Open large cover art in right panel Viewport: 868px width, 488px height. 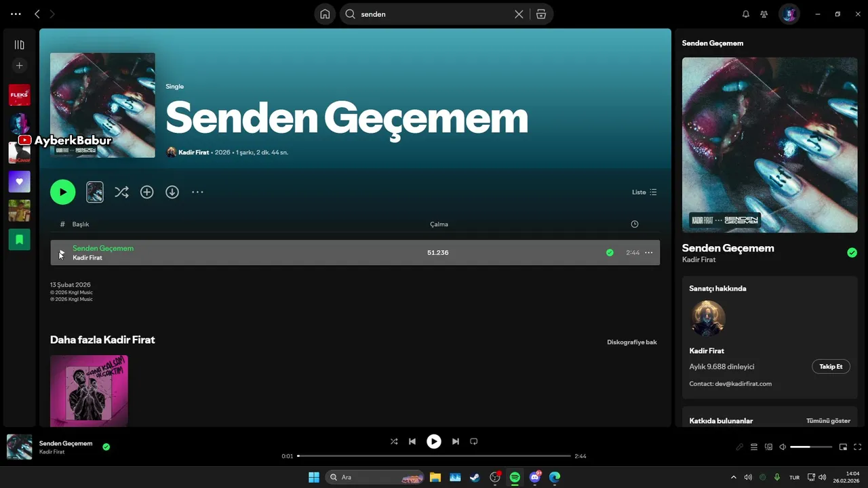click(770, 145)
